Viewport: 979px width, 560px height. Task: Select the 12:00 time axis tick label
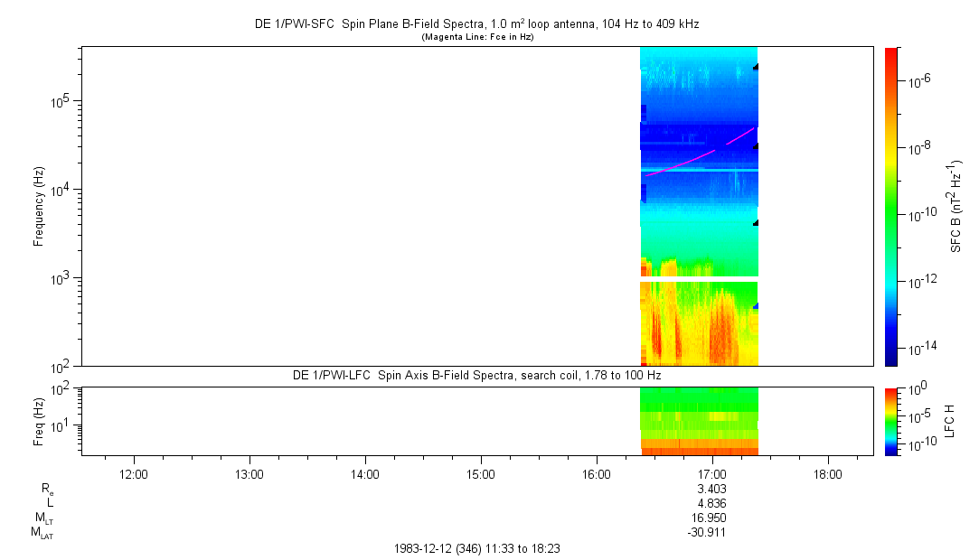134,473
